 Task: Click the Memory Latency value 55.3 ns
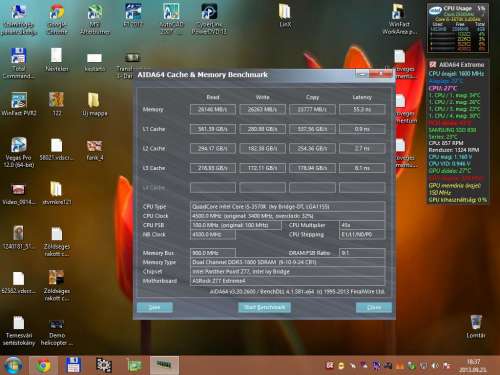[x=362, y=109]
